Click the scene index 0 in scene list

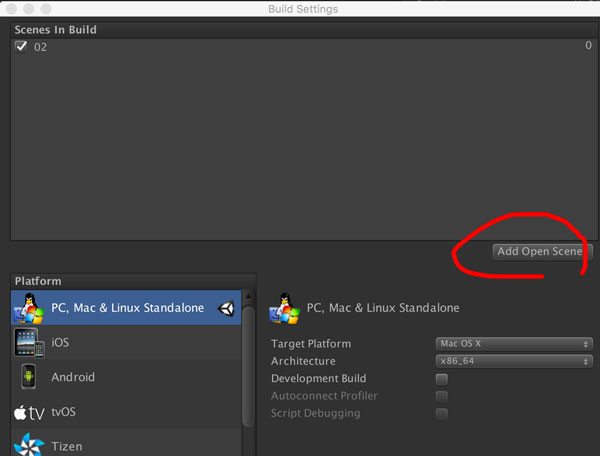click(x=588, y=46)
